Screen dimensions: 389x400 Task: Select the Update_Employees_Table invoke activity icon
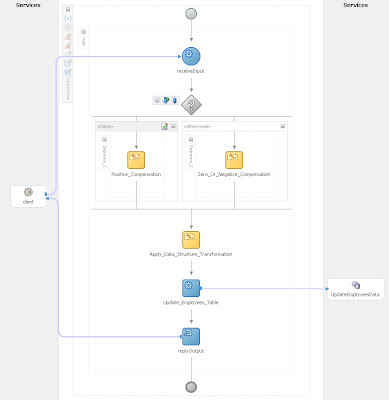[x=191, y=288]
